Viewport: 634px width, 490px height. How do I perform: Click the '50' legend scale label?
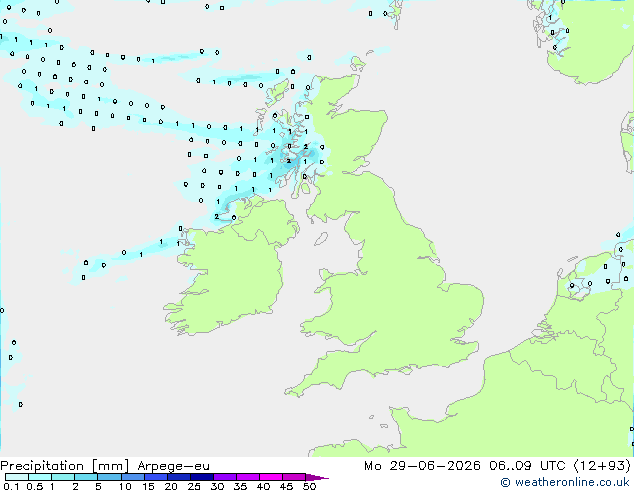(x=309, y=486)
